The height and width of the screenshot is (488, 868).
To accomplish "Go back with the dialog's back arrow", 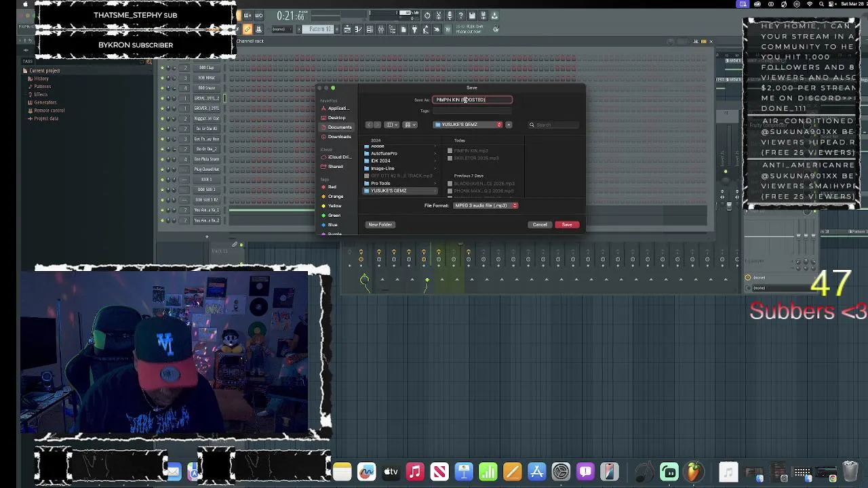I will [369, 125].
